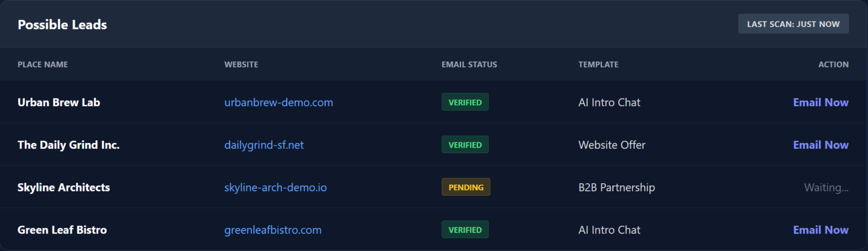Click Email Now for Urban Brew Lab
This screenshot has height=251, width=868.
click(x=821, y=102)
